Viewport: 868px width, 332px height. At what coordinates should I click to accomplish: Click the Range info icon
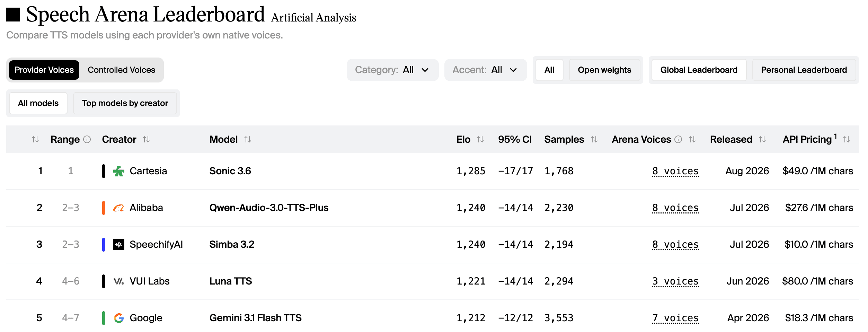tap(87, 139)
